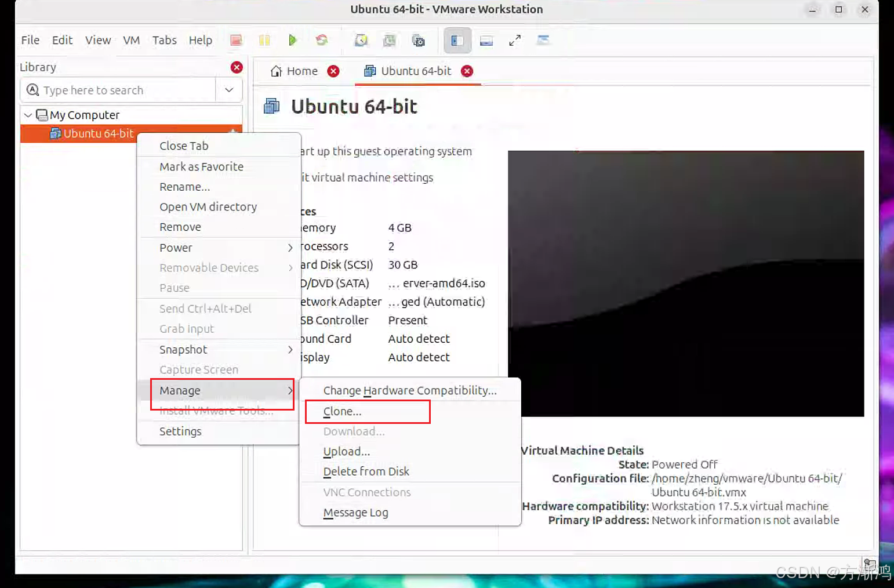This screenshot has width=894, height=588.
Task: Click the Restart guest toolbar icon
Action: click(322, 40)
